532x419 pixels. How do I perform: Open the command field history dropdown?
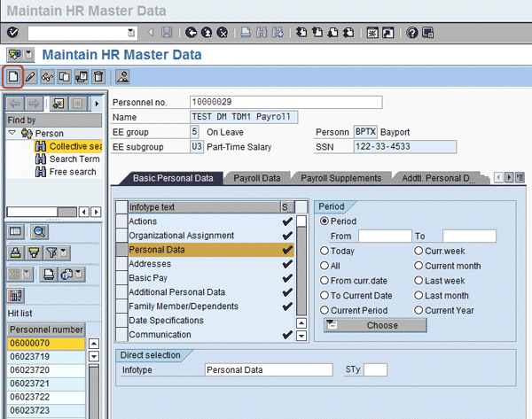click(131, 32)
